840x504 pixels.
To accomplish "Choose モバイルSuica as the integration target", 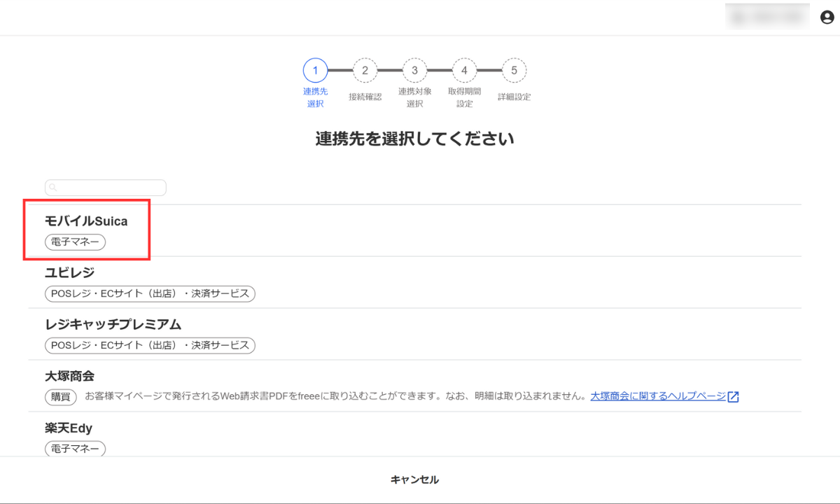I will point(86,221).
